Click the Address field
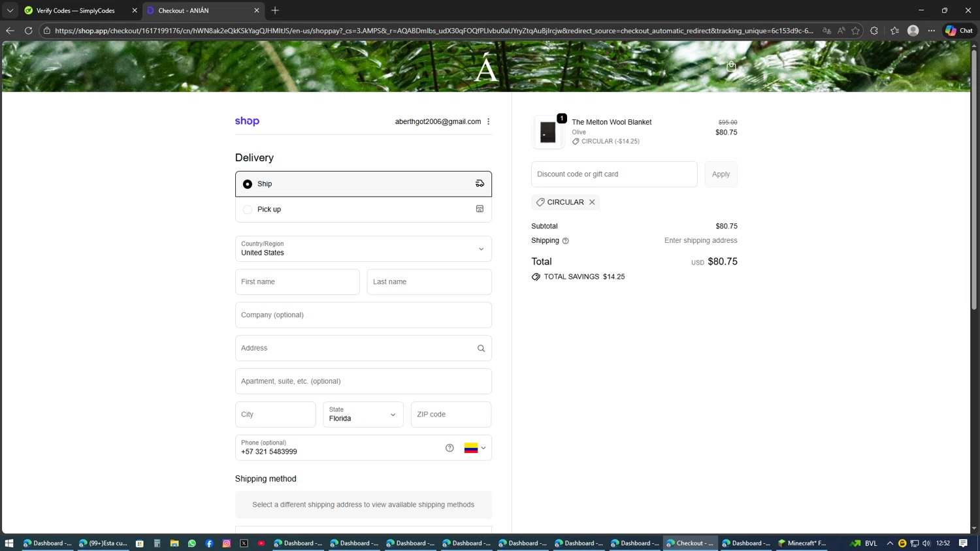Viewport: 980px width, 551px height. point(363,349)
